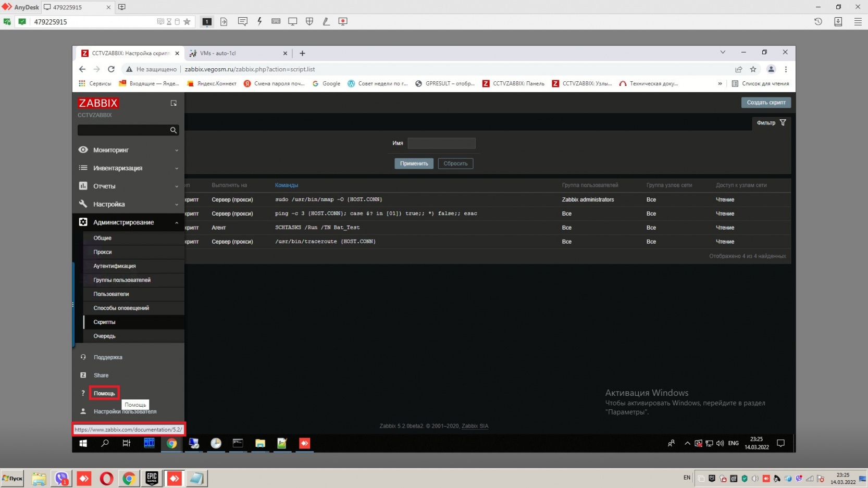Focus the Имя filter input field

click(x=441, y=143)
